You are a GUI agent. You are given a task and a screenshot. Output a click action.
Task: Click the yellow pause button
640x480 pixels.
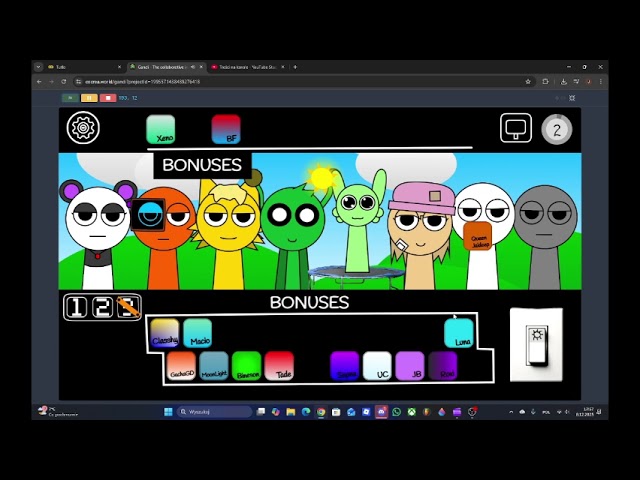click(x=89, y=98)
